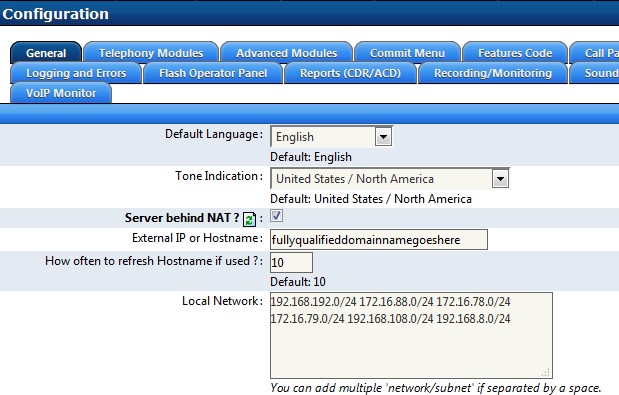619x395 pixels.
Task: Open the partially visible Sound tab
Action: tap(595, 73)
